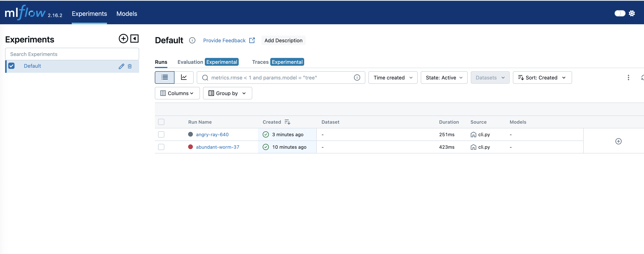
Task: Go to the Models page
Action: 126,14
